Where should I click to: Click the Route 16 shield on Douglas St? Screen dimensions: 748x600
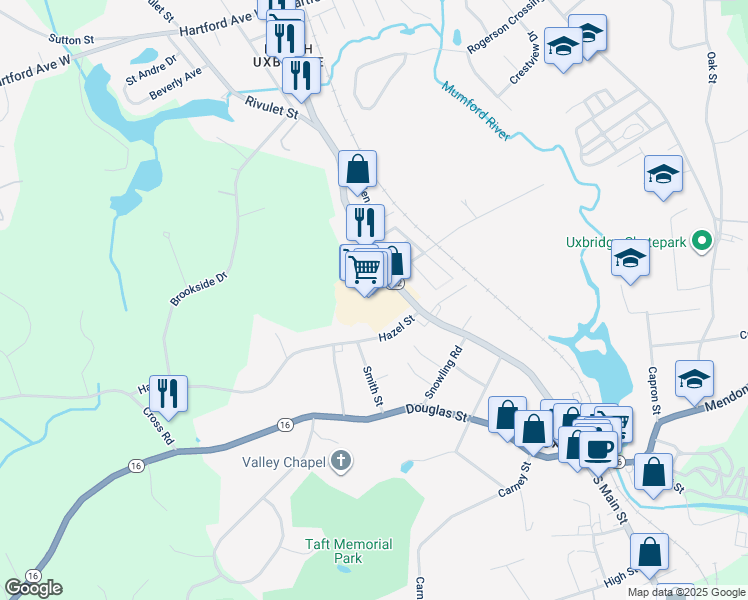pyautogui.click(x=285, y=425)
